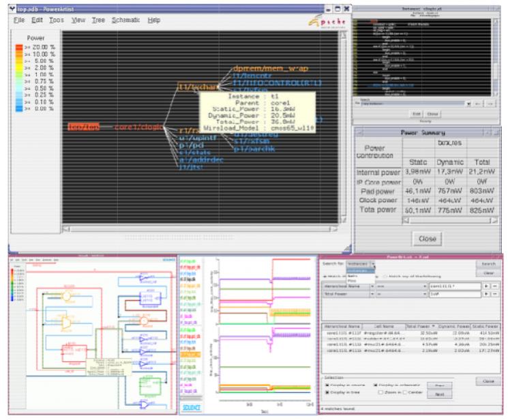Click the Search button in Find dialog
The height and width of the screenshot is (420, 508).
(488, 264)
